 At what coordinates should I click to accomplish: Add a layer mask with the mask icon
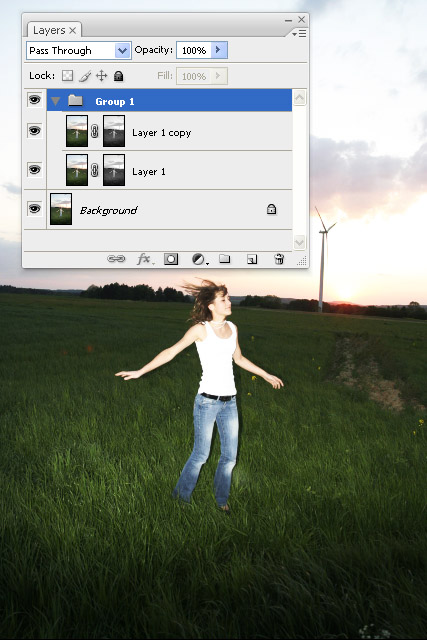(171, 259)
